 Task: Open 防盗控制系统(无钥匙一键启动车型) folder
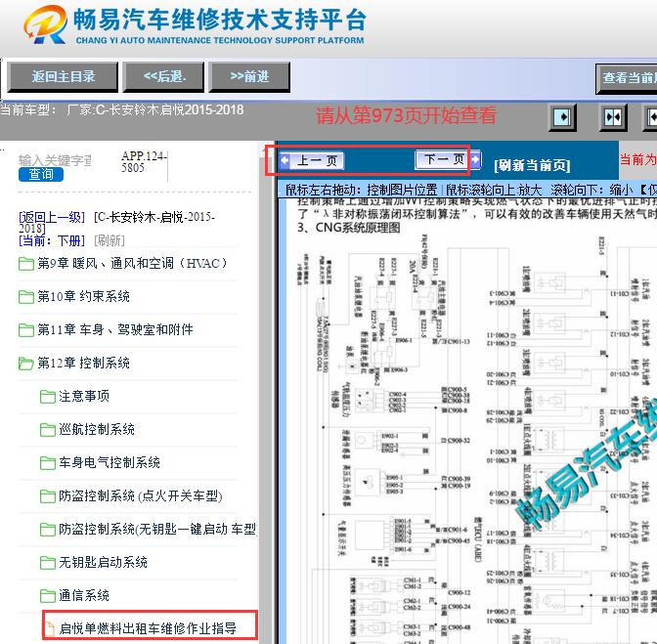(x=157, y=529)
